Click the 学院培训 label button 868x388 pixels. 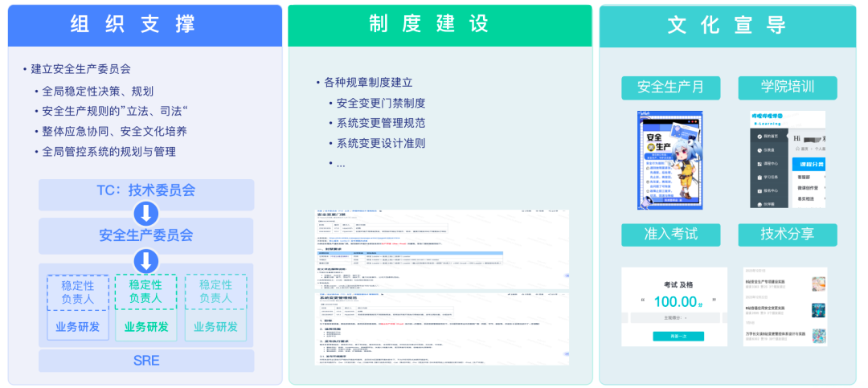[x=787, y=88]
